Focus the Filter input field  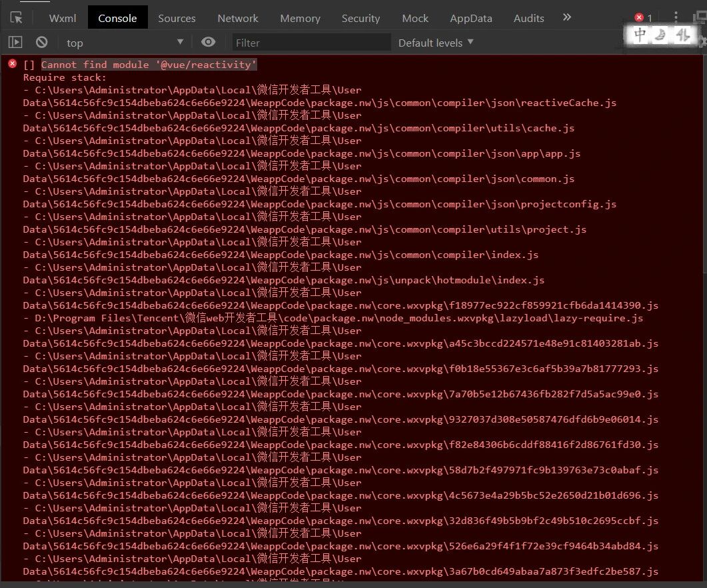coord(311,43)
